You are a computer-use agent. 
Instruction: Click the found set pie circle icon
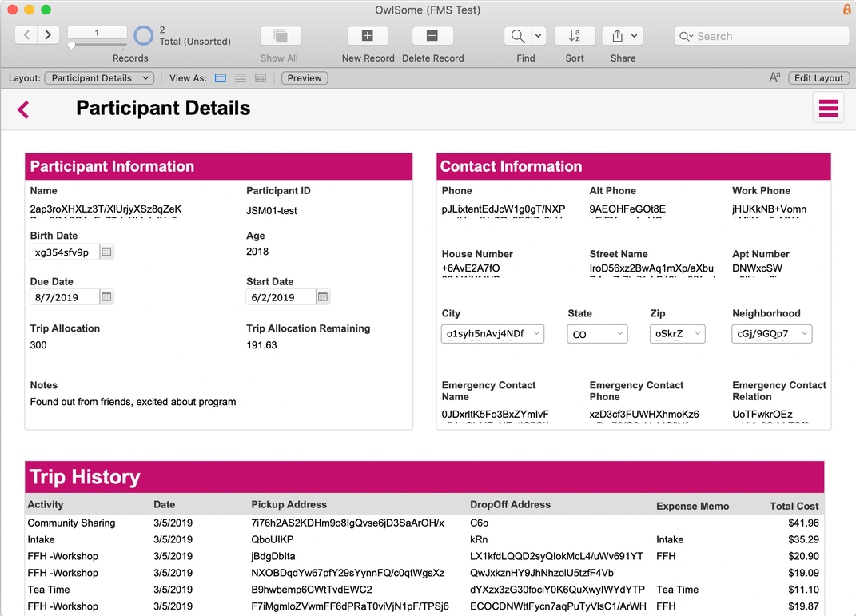(144, 35)
